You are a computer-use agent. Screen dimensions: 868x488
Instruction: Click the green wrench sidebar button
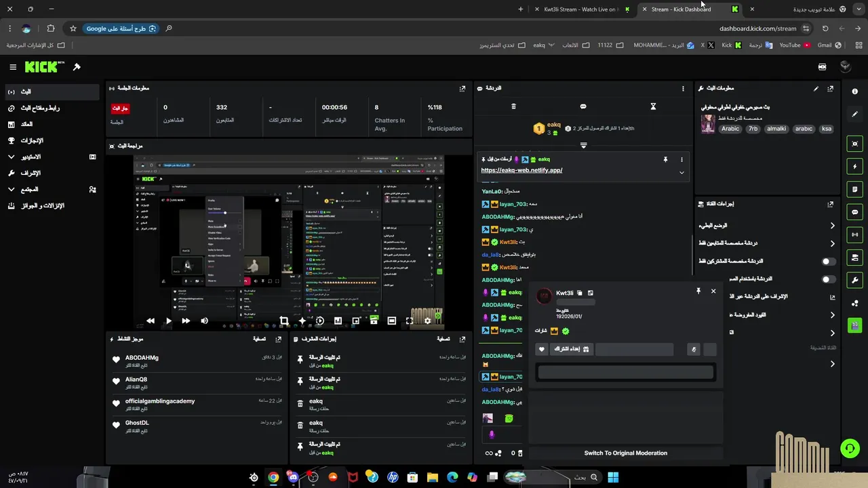(854, 280)
